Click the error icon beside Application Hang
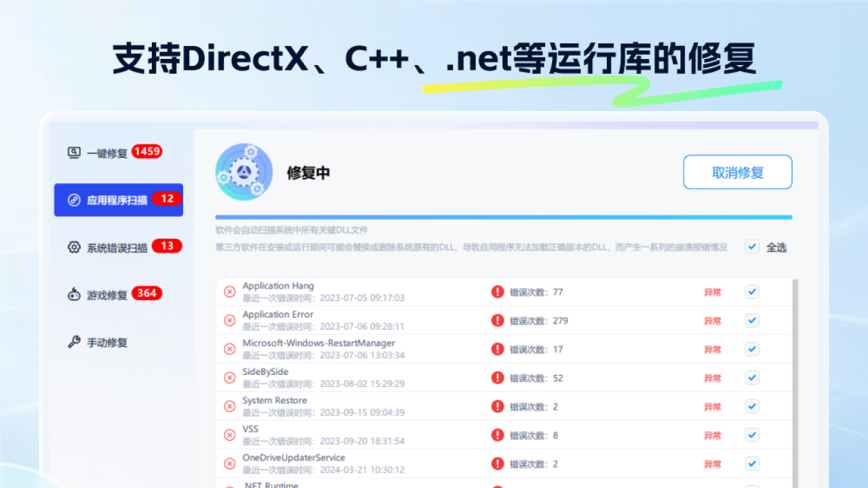The image size is (868, 488). pos(229,291)
